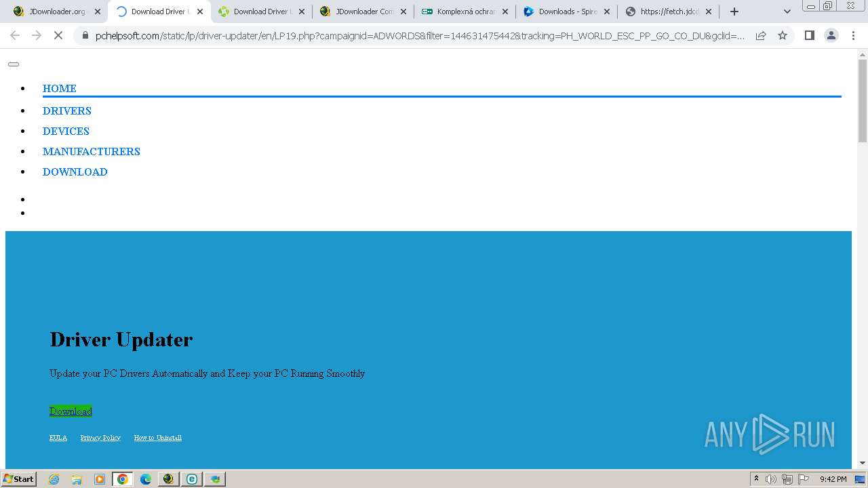Click the address bar URL
Viewport: 868px width, 488px height.
420,35
